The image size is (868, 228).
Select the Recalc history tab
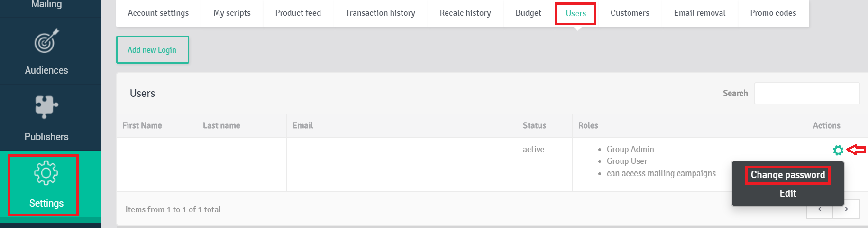point(465,13)
